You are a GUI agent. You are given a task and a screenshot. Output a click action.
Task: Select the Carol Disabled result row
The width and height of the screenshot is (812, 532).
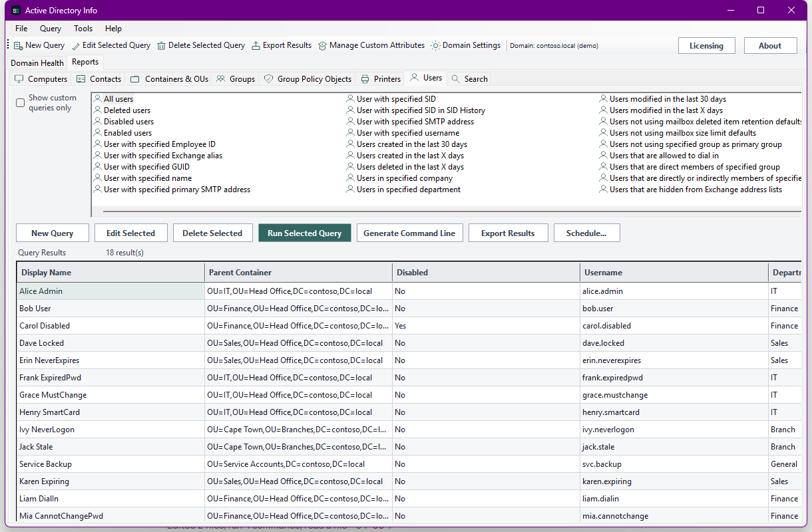(409, 326)
